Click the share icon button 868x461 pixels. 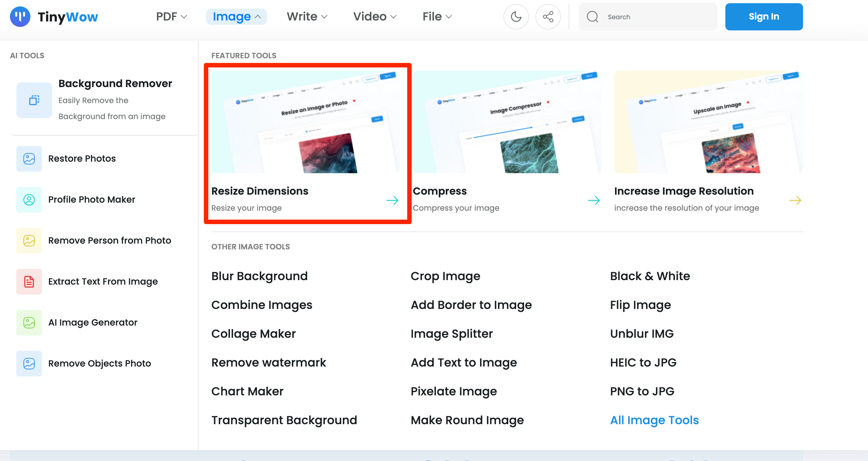548,17
